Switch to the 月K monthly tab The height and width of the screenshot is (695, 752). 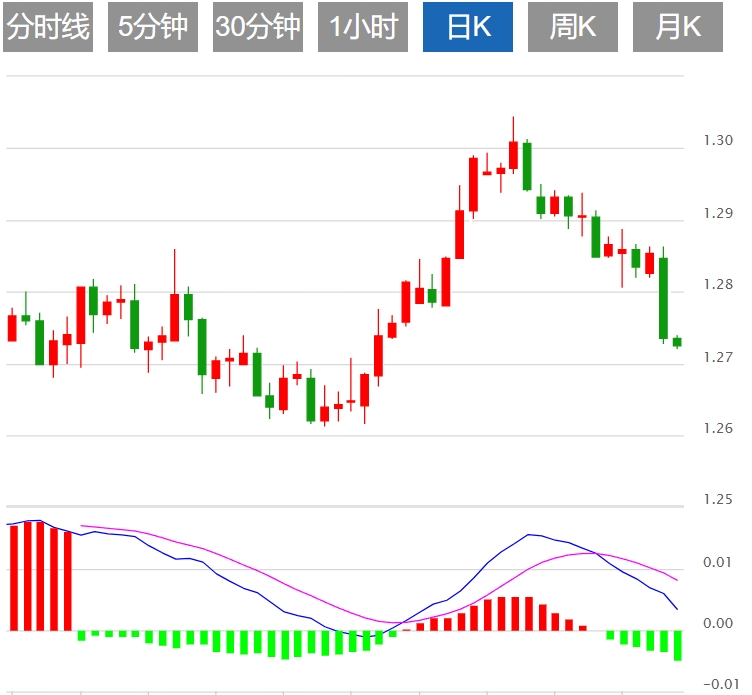click(x=678, y=27)
